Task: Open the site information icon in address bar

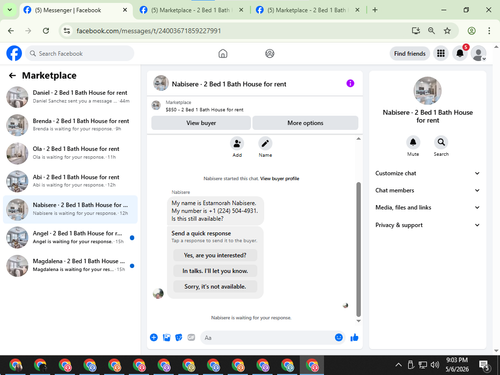Action: tap(67, 31)
